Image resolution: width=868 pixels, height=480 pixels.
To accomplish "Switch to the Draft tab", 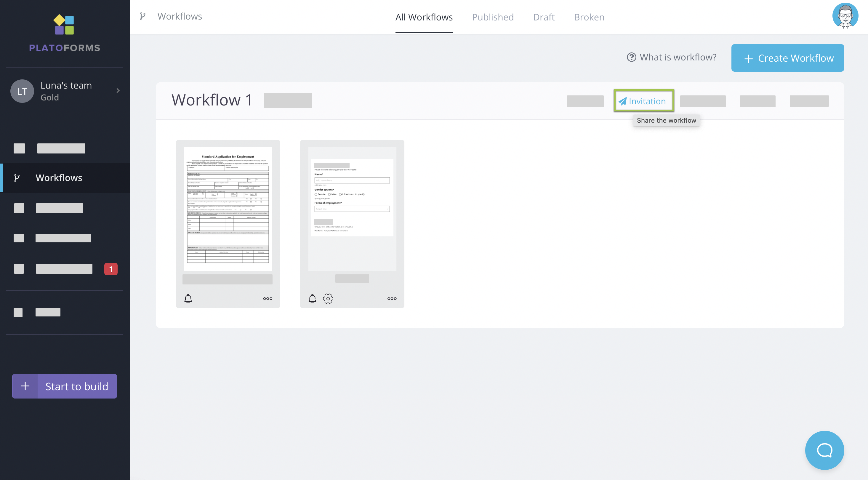I will click(x=544, y=17).
